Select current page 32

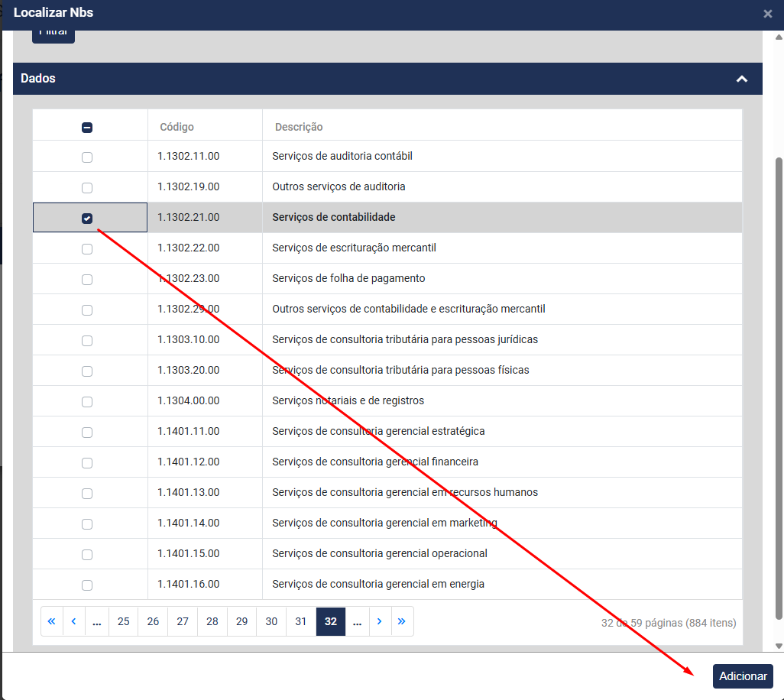point(331,621)
